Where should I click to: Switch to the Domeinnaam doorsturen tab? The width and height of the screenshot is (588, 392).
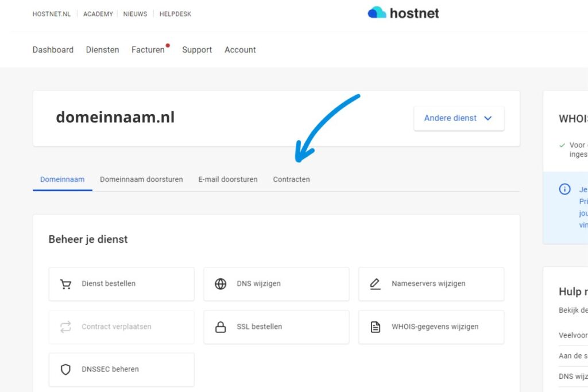pos(141,180)
